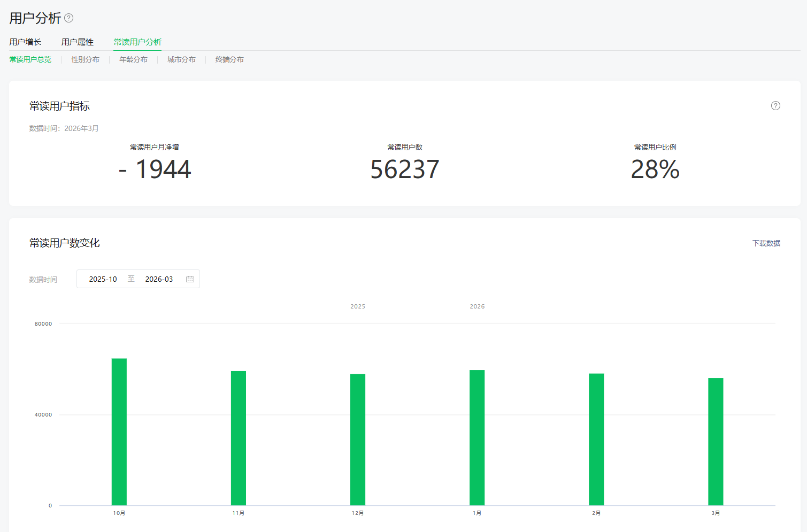Screen dimensions: 807x532
Task: Select the green bar for 3月
Action: (x=716, y=442)
